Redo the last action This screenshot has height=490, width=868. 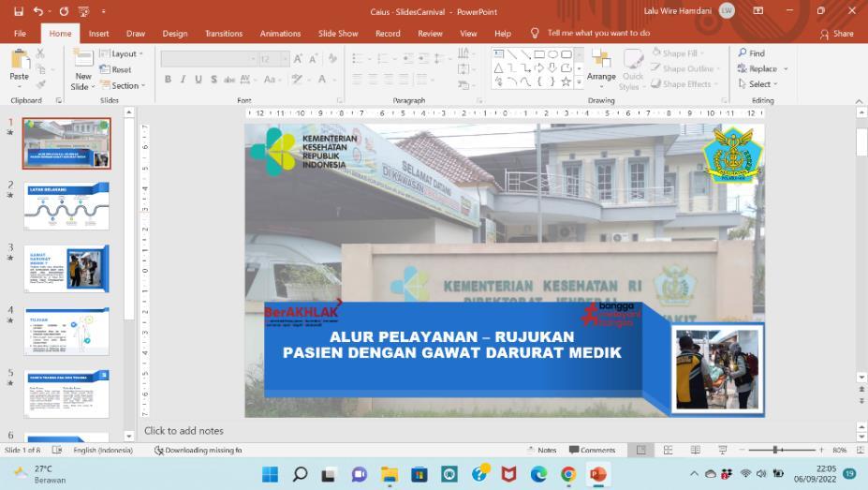coord(64,11)
